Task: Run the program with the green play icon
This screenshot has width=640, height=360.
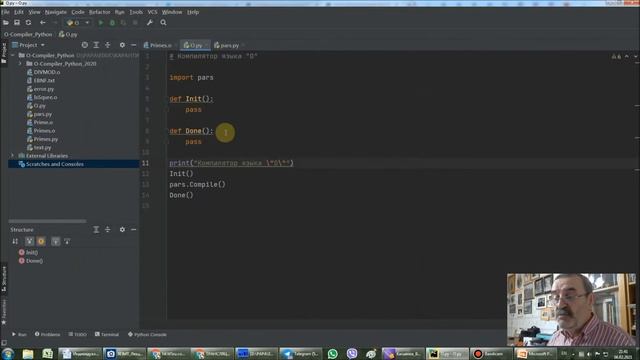Action: pyautogui.click(x=100, y=22)
